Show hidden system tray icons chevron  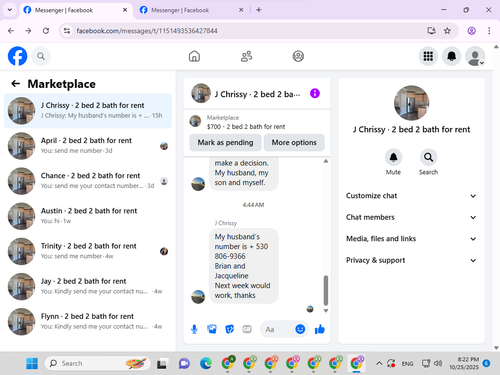[x=379, y=363]
